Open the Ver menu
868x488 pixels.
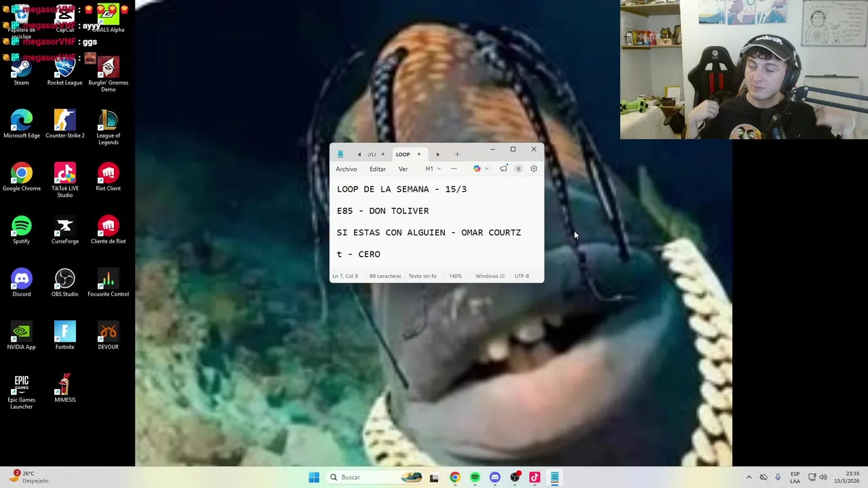pos(403,169)
